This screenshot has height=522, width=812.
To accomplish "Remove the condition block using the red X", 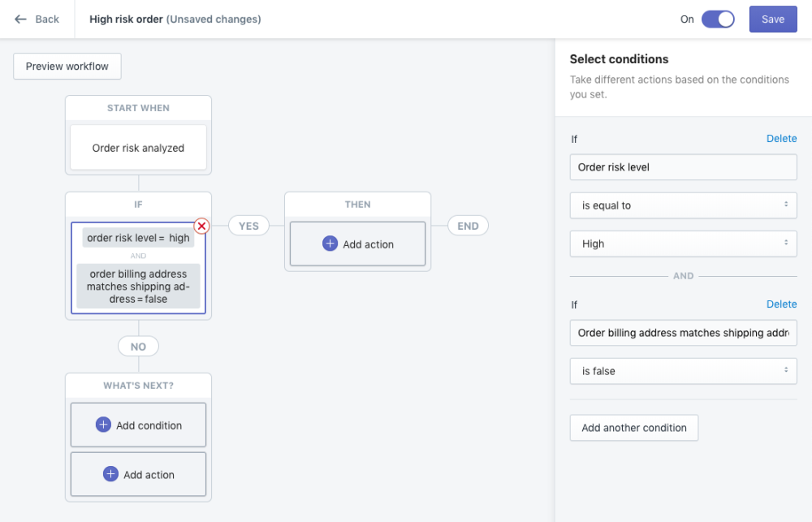I will 200,226.
